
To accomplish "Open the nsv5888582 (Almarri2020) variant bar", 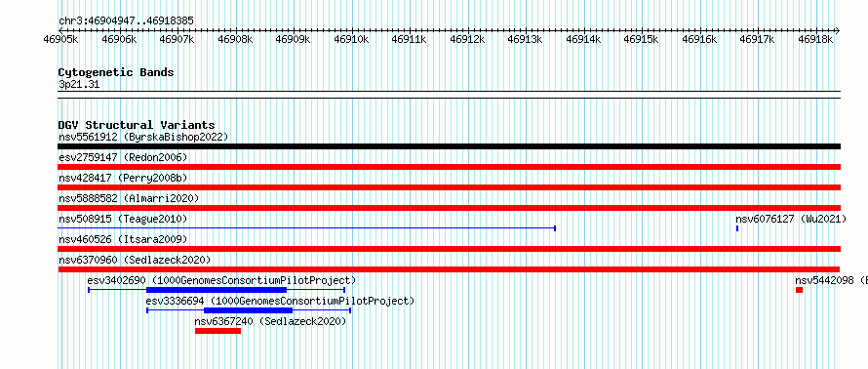I will pos(449,208).
